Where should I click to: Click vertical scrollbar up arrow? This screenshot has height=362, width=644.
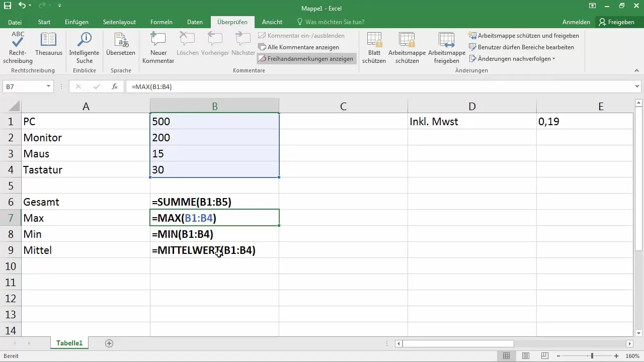638,104
